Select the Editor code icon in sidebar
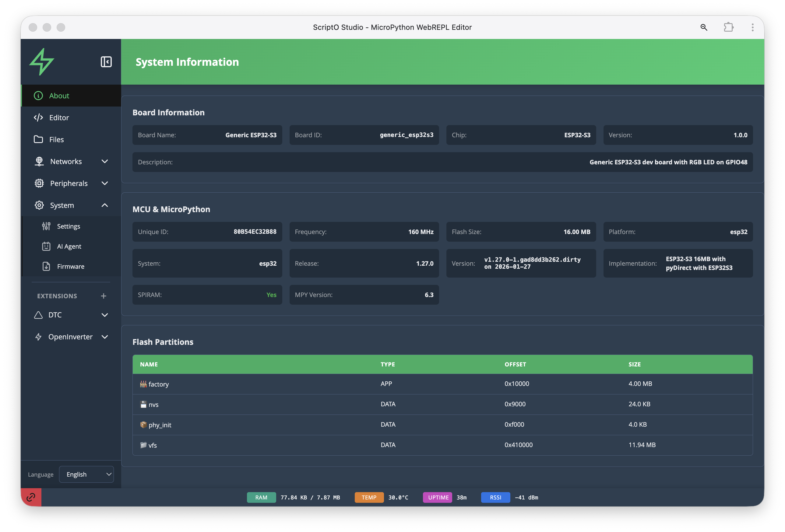The image size is (785, 532). [x=38, y=117]
